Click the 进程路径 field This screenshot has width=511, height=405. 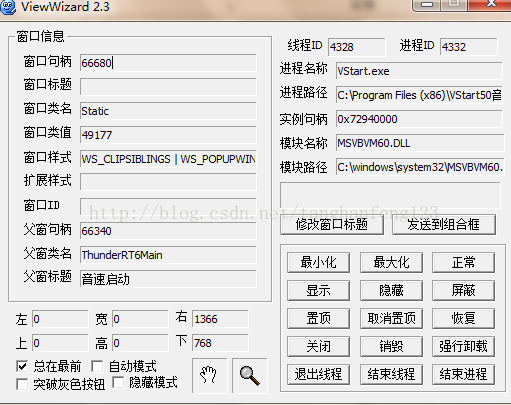pyautogui.click(x=419, y=95)
